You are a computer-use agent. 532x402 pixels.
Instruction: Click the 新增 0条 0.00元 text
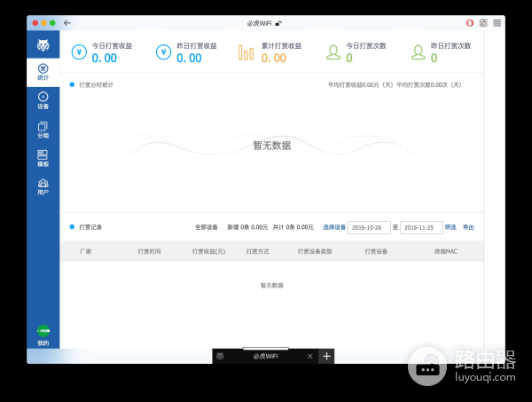click(x=247, y=227)
